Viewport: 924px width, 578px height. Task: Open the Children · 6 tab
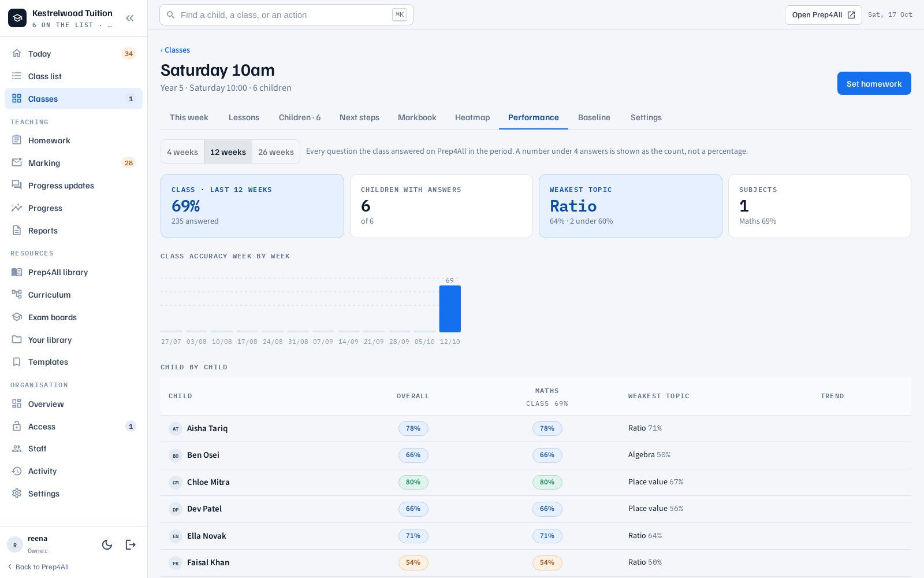coord(300,117)
